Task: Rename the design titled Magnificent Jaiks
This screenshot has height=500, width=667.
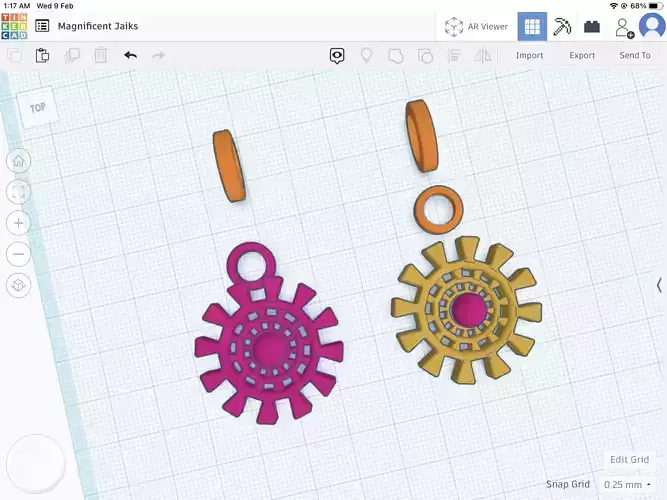Action: click(98, 26)
